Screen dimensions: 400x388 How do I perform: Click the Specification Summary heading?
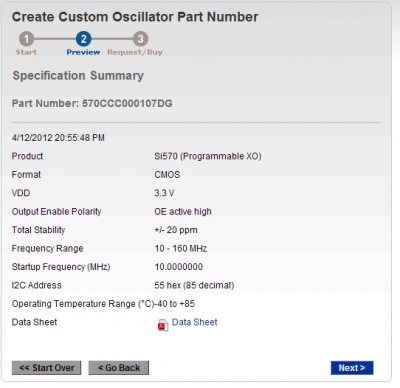tap(78, 76)
